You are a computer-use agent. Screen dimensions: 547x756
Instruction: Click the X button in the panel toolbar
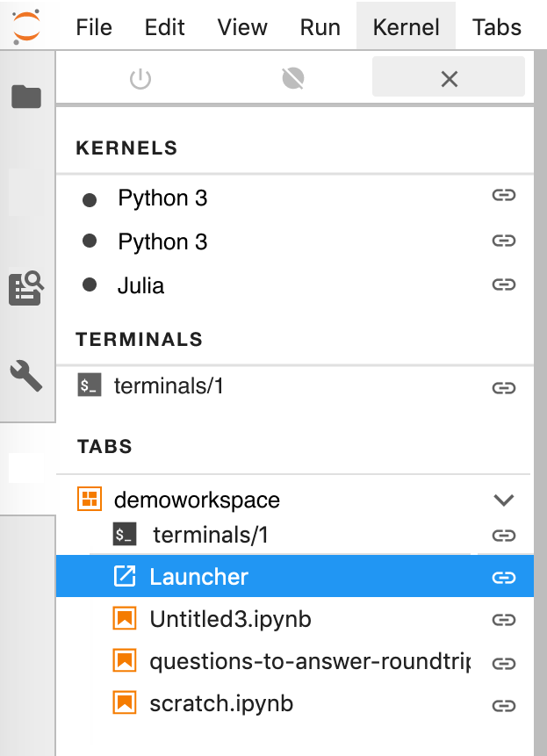pyautogui.click(x=449, y=77)
